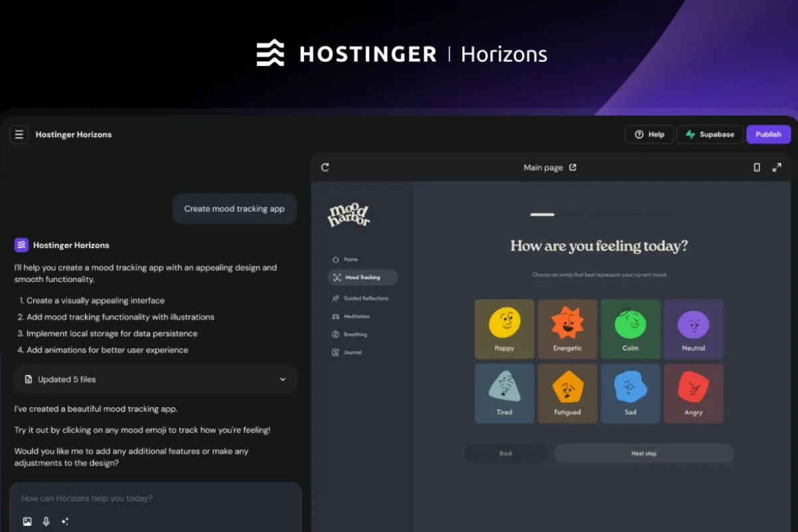The width and height of the screenshot is (798, 532).
Task: Open Main page in new window icon
Action: [573, 168]
